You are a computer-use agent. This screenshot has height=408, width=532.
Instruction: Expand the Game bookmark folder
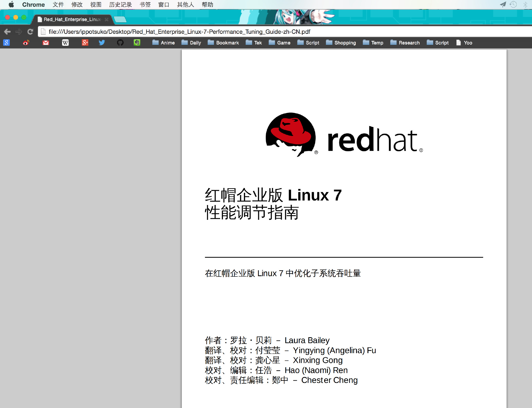pyautogui.click(x=280, y=43)
